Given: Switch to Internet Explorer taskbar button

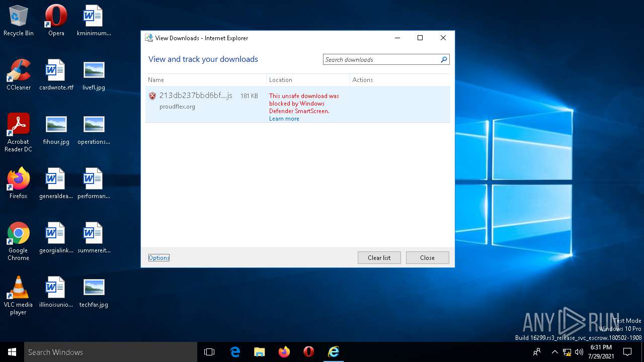Looking at the screenshot, I should (334, 352).
